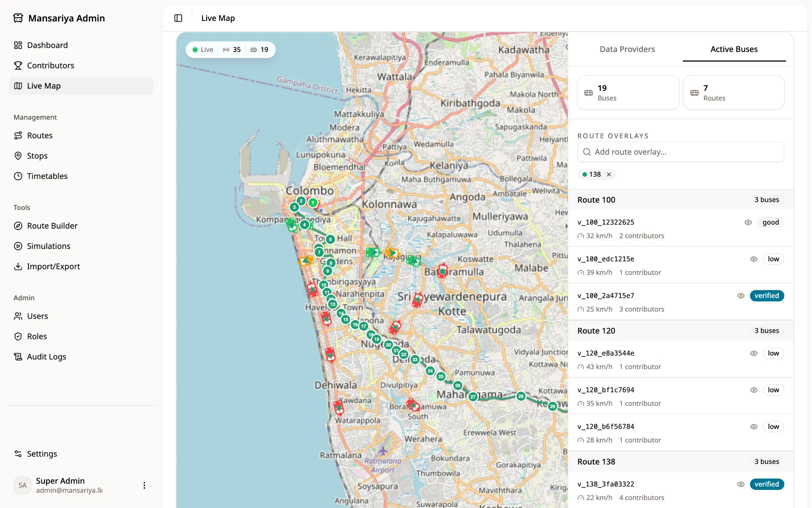Toggle visibility of bus v_100_2a4715e7
Viewport: 812px width, 508px height.
point(741,296)
